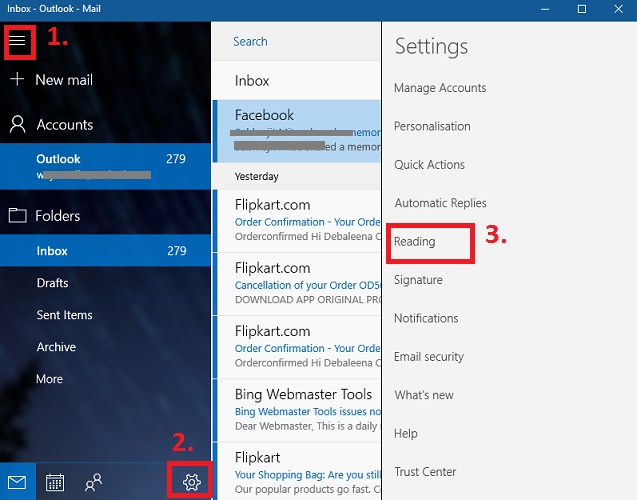Select the Outlook account name
The image size is (637, 500).
(58, 159)
